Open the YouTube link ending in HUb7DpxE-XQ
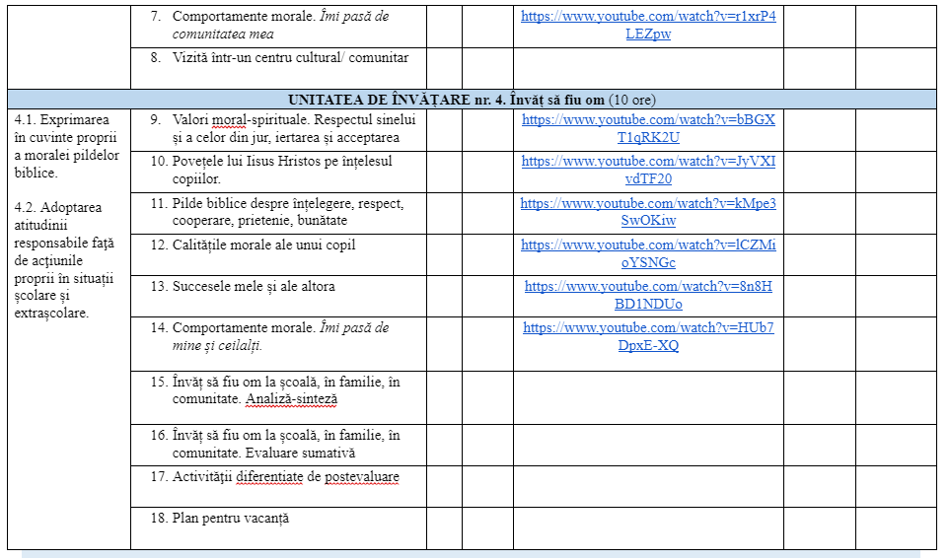The image size is (950, 560). point(647,328)
